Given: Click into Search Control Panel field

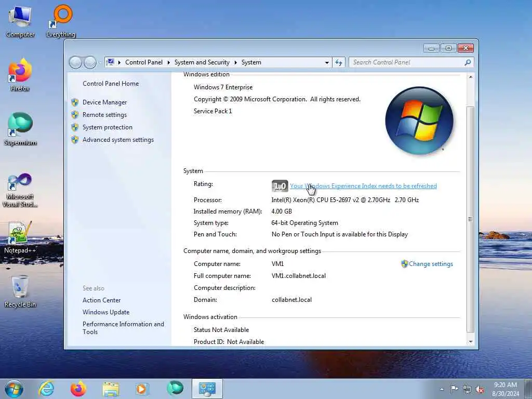Looking at the screenshot, I should coord(407,62).
